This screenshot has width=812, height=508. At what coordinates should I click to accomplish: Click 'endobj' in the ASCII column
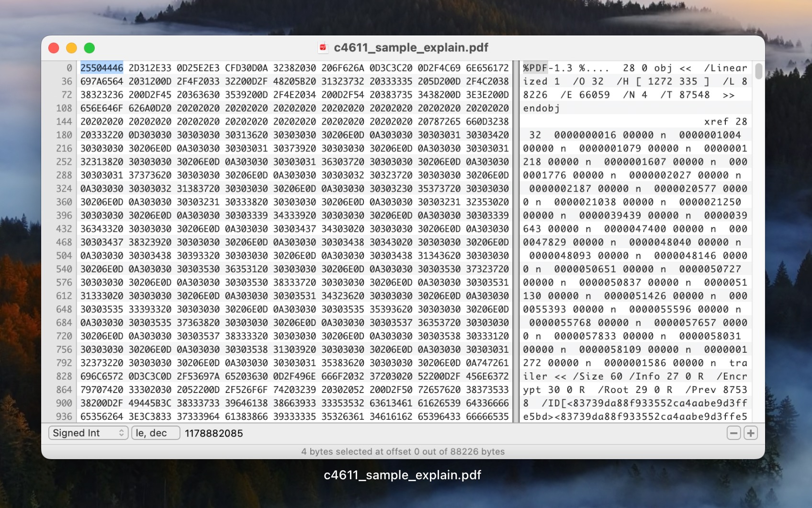[541, 108]
